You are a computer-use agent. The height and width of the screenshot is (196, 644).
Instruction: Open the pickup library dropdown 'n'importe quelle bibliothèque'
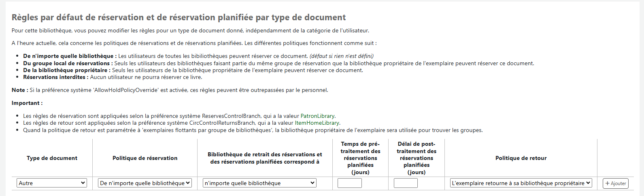(259, 183)
